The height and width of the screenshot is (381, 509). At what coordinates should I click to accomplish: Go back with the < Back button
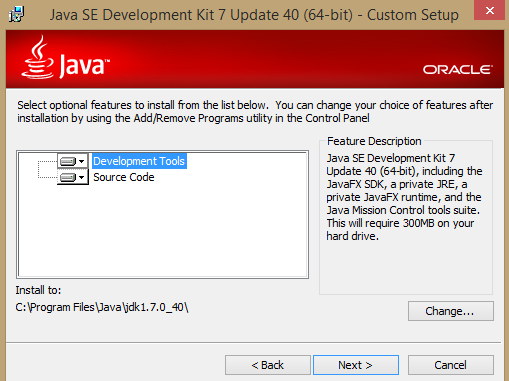[268, 365]
